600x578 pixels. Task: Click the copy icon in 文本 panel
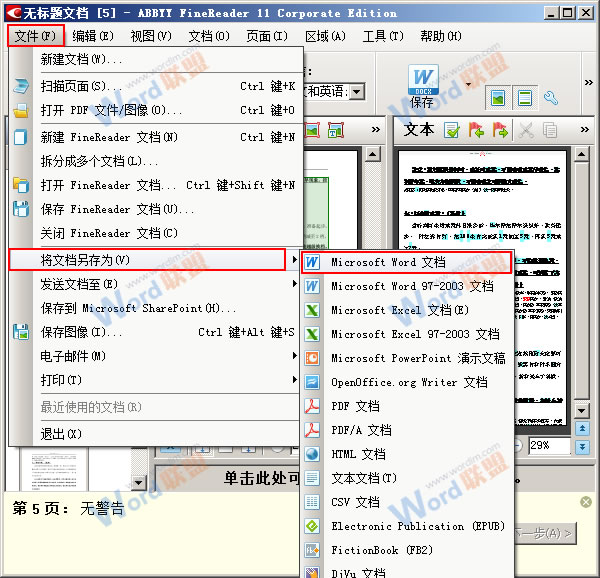tap(550, 131)
